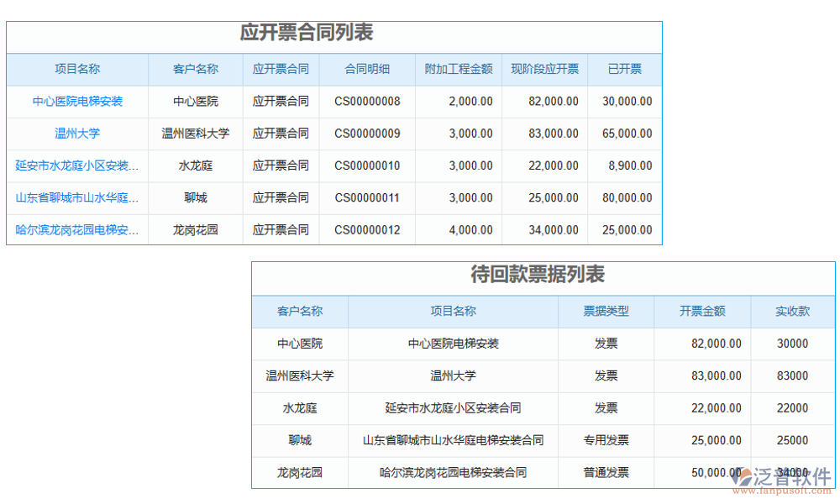Select contract detail CS00000008
Screen dimensions: 840x504
[367, 101]
